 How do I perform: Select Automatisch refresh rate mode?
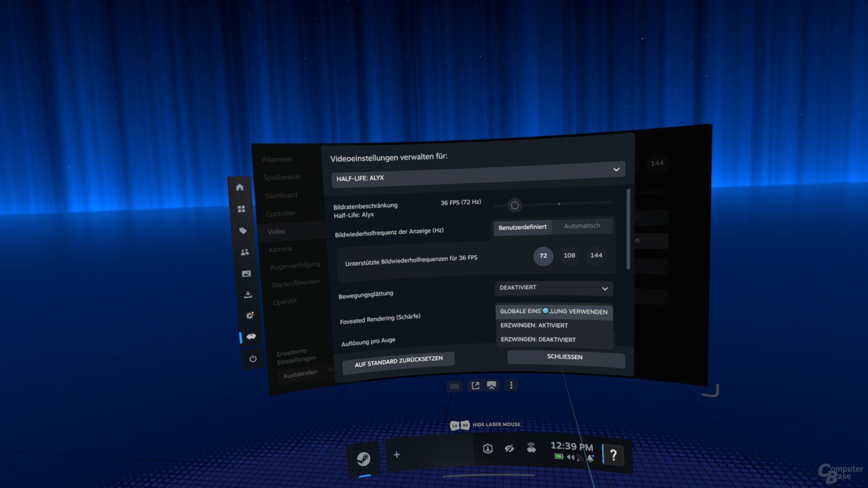coord(582,226)
